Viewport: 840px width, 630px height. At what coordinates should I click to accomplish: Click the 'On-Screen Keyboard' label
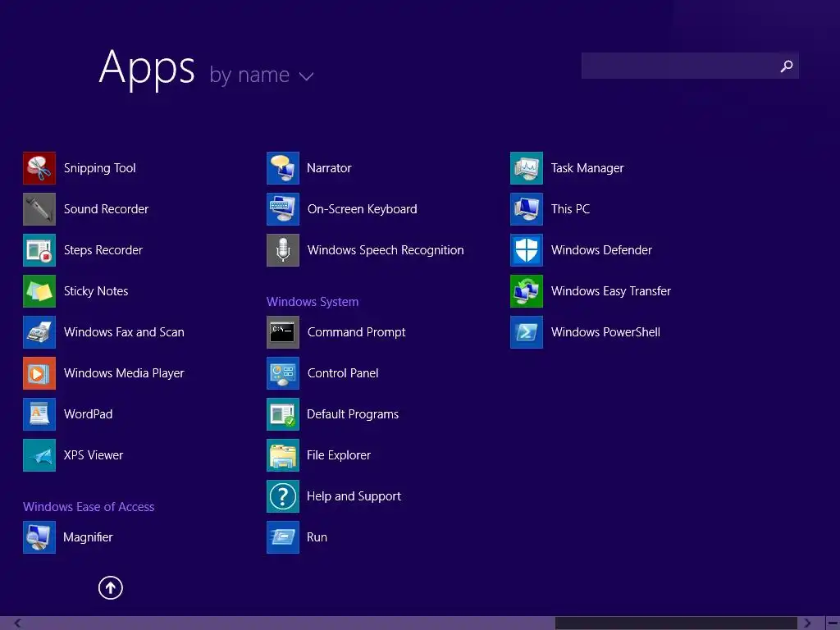(362, 209)
